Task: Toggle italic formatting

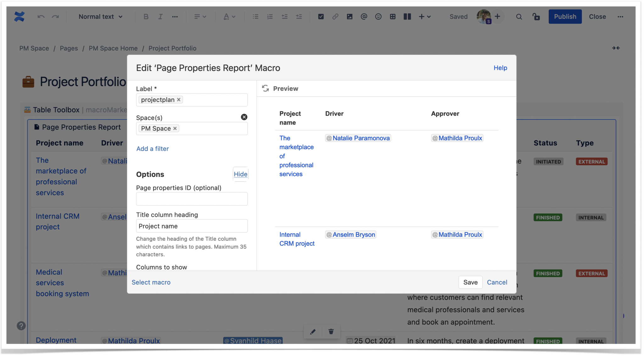Action: [x=160, y=17]
